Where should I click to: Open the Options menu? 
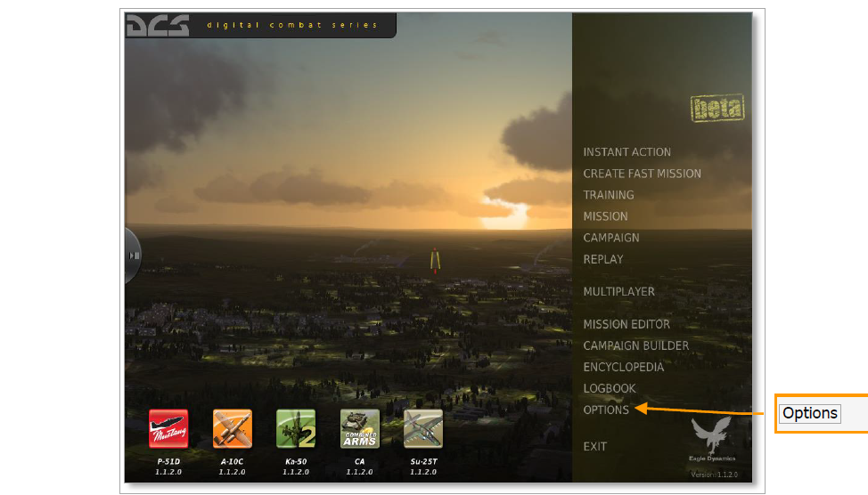pos(606,410)
